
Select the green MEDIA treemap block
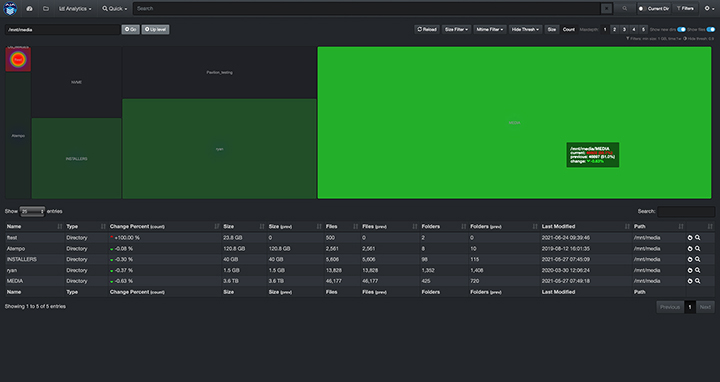coord(514,123)
